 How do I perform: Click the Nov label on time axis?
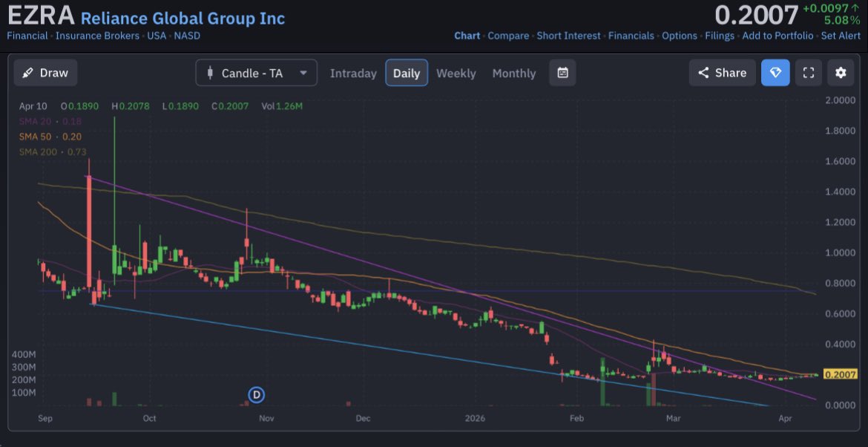pos(267,419)
